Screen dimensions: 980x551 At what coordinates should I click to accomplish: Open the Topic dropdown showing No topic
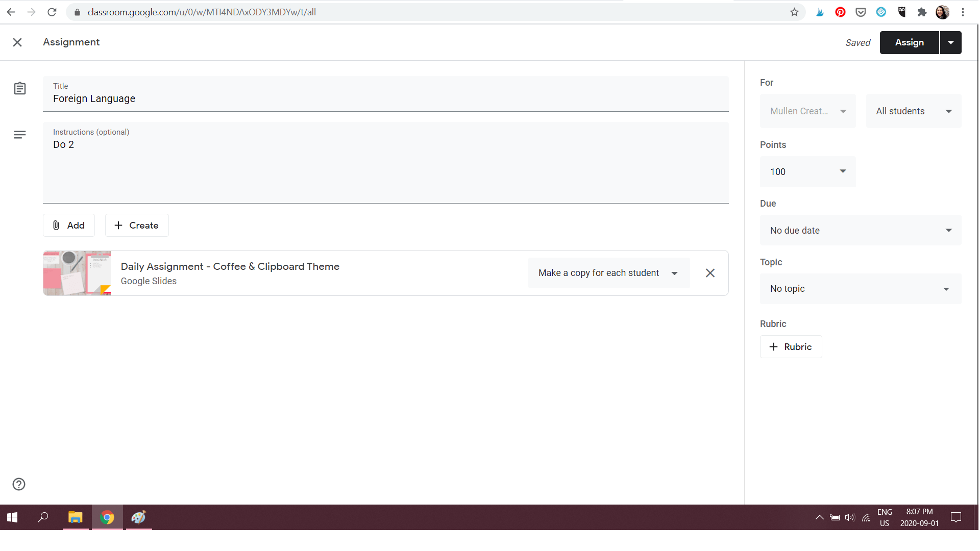coord(860,288)
